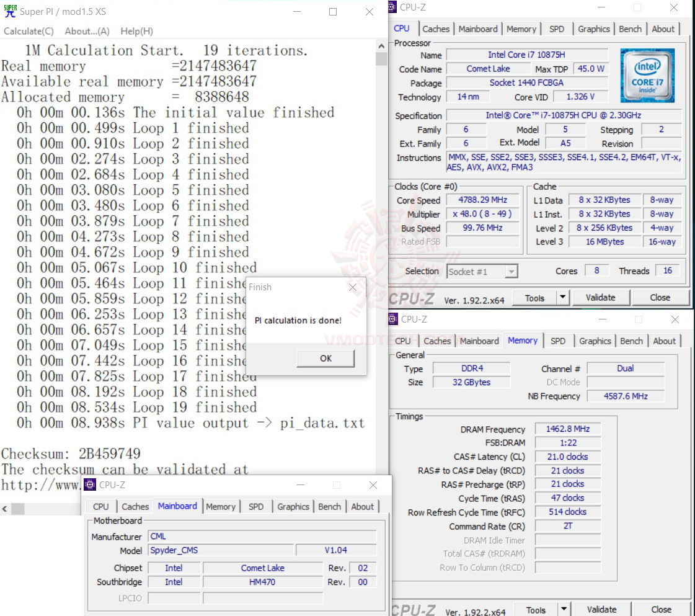Click the CML manufacturer field
Image resolution: width=695 pixels, height=616 pixels.
(x=262, y=536)
